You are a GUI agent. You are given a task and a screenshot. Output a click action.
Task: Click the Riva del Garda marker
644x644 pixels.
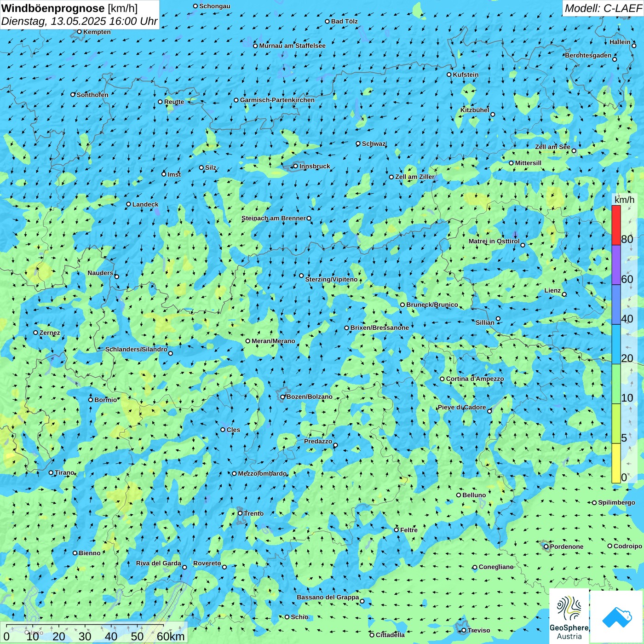coord(184,567)
